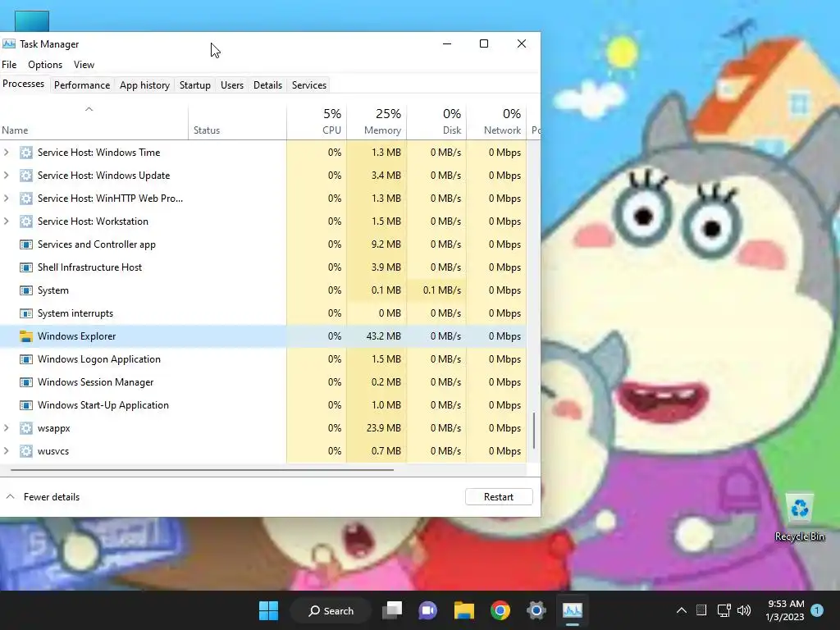
Task: Click the gear icon for Service Host: Windows Time
Action: click(25, 153)
